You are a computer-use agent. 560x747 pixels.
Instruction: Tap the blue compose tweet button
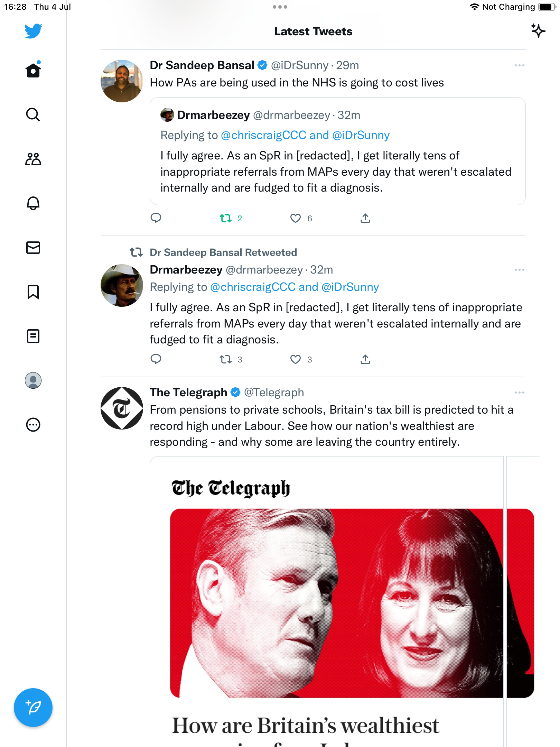[33, 708]
